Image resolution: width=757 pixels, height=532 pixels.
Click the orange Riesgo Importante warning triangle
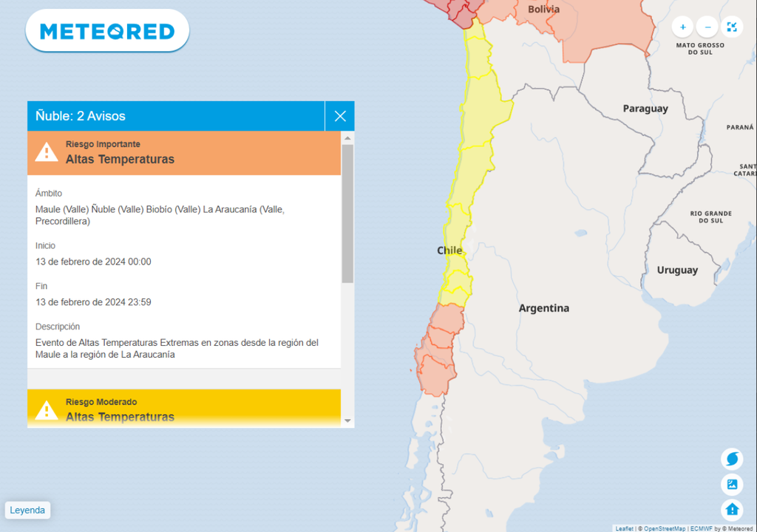click(47, 152)
